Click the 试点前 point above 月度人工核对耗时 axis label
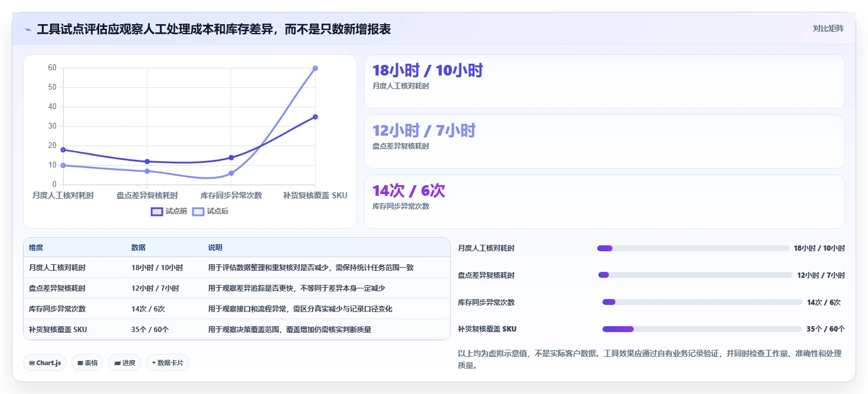The height and width of the screenshot is (394, 868). click(x=63, y=150)
